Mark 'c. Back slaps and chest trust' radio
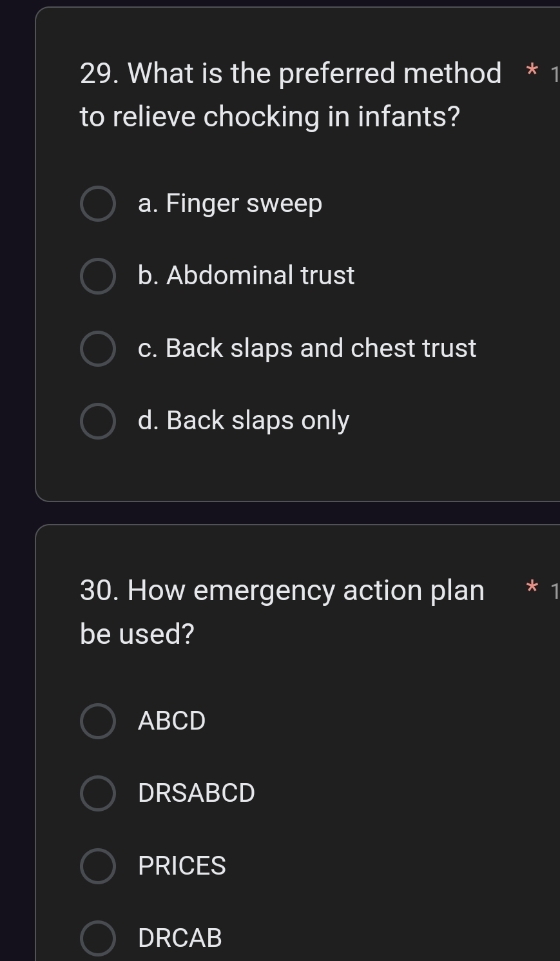Screen dimensions: 560x961 point(98,349)
